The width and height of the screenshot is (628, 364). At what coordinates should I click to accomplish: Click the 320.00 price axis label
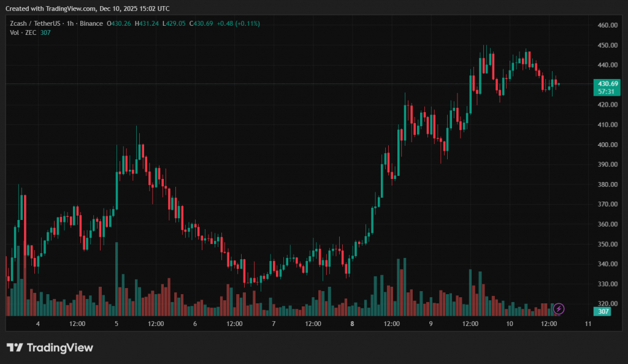pyautogui.click(x=606, y=303)
